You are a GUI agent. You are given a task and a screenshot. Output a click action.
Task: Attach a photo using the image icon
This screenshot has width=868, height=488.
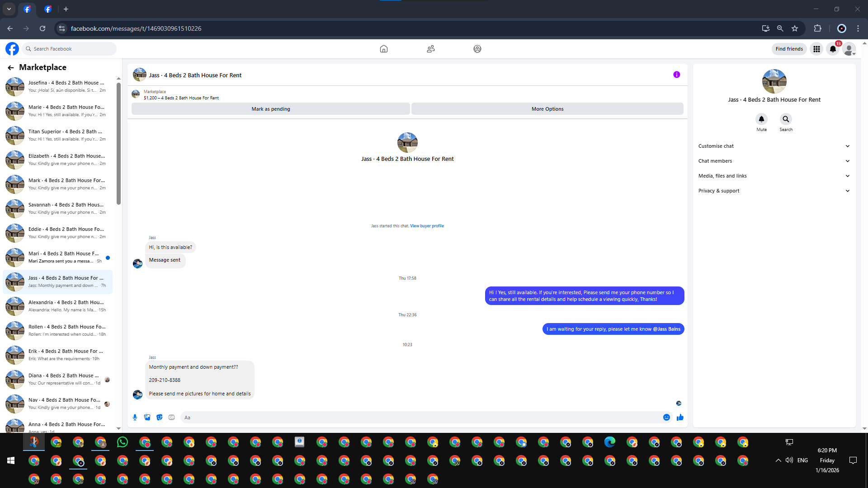click(x=147, y=418)
